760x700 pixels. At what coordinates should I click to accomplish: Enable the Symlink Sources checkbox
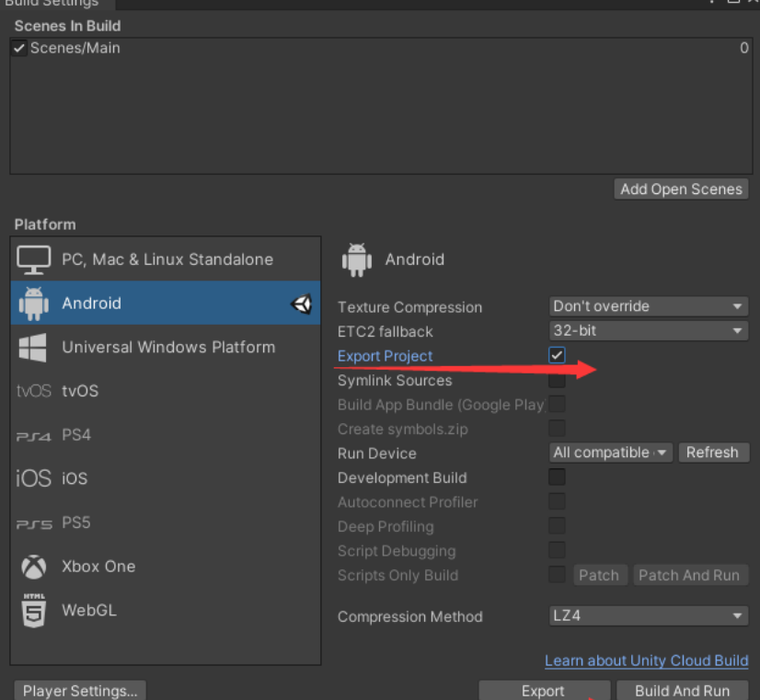pyautogui.click(x=557, y=380)
